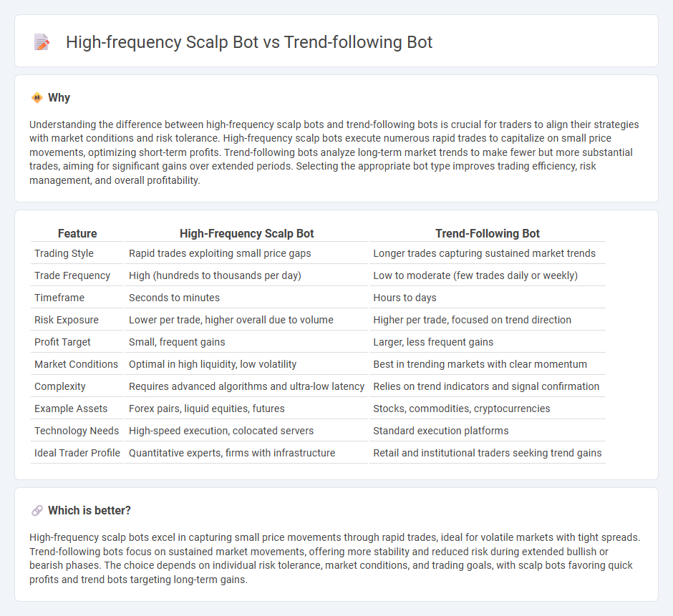
Task: Select the Risk Exposure row label
Action: (67, 320)
